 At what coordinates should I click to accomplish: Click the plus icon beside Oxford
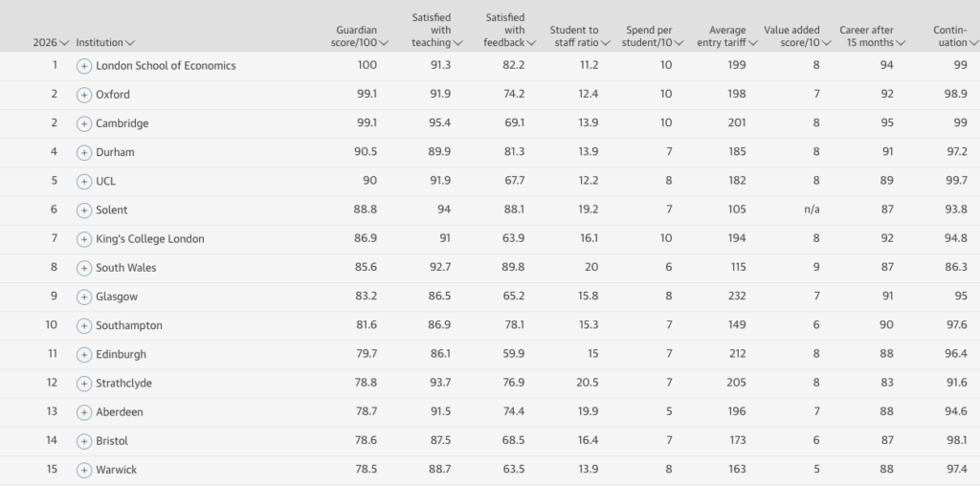(84, 95)
